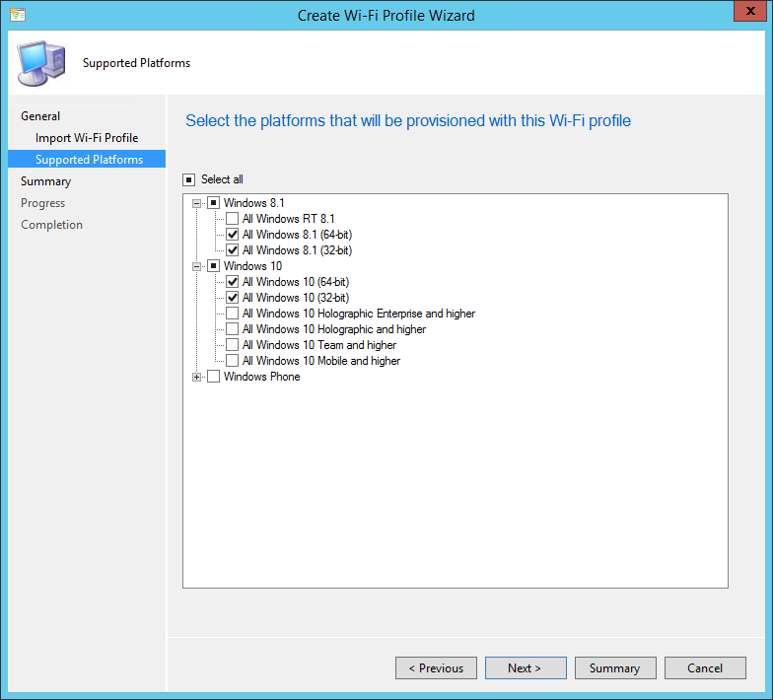Select the Progress step in sidebar
This screenshot has height=700, width=773.
coord(43,203)
